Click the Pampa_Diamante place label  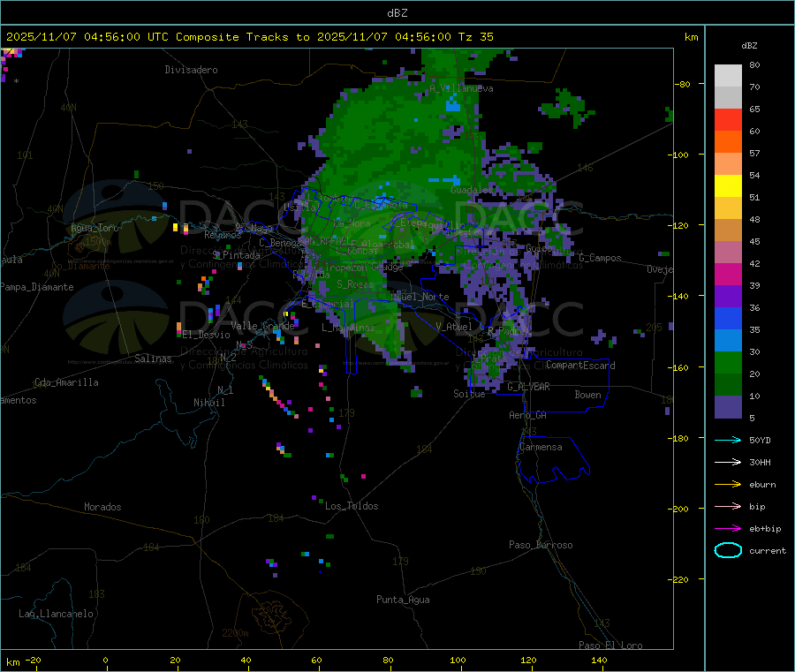click(37, 287)
